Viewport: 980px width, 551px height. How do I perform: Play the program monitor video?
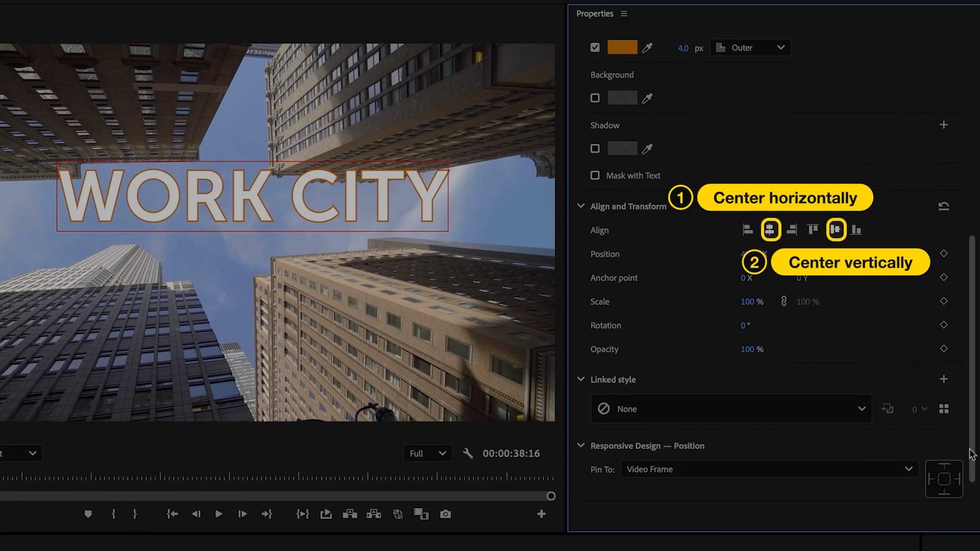coord(219,514)
